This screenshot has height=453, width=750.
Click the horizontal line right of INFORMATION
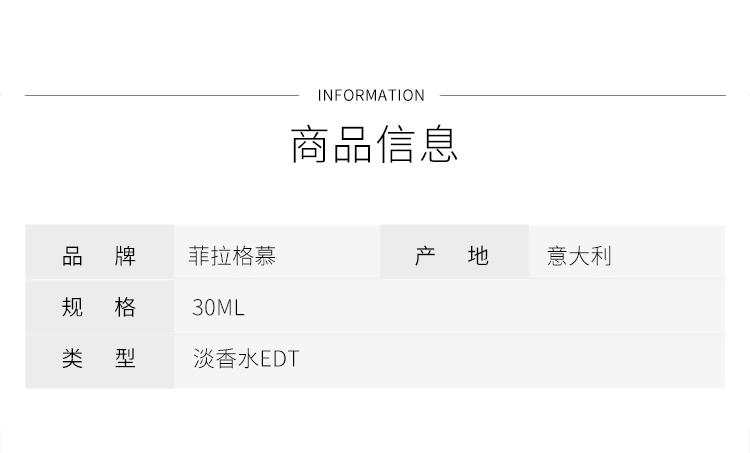582,95
